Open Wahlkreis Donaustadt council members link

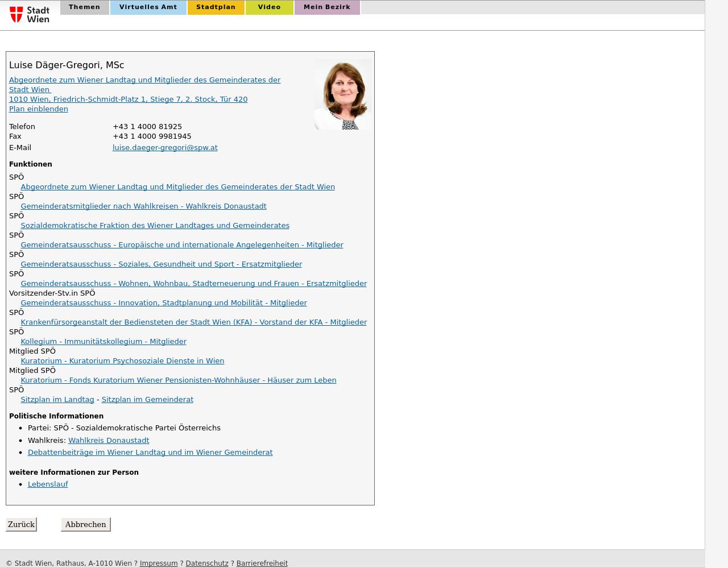143,206
